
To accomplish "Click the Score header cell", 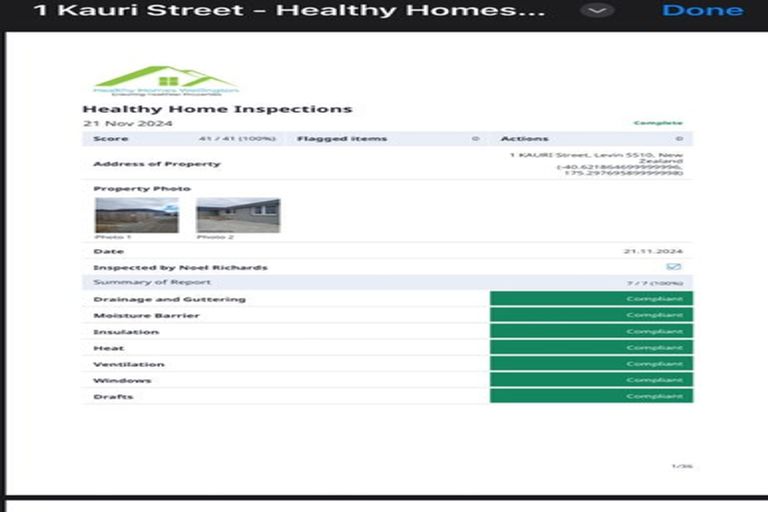I will [x=111, y=139].
